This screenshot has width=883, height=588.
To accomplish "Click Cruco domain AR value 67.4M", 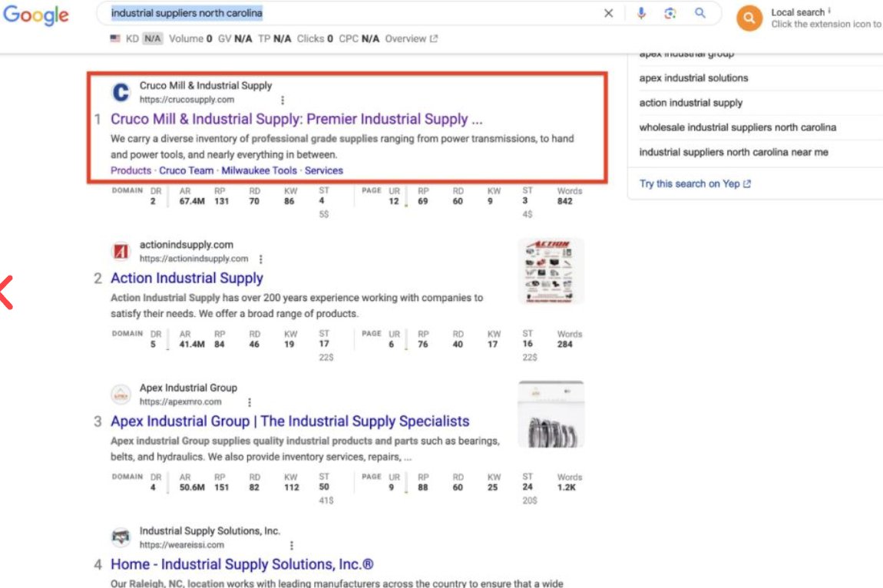I will pyautogui.click(x=192, y=201).
